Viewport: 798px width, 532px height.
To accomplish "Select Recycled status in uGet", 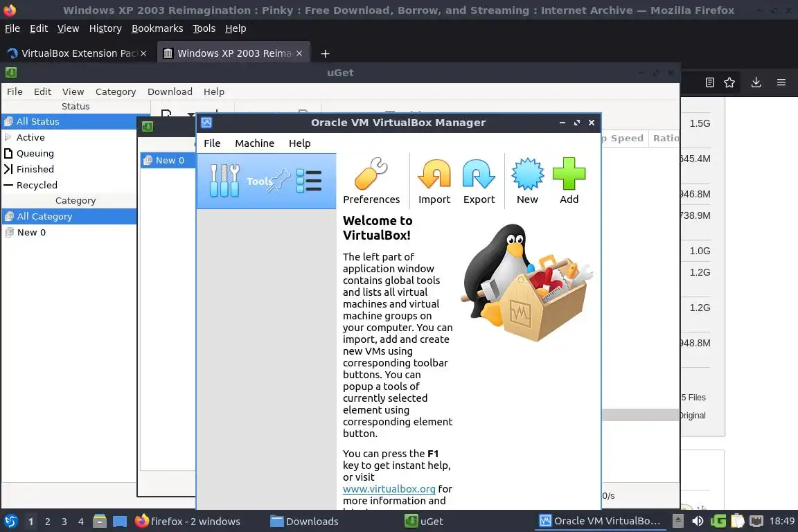I will coord(69,185).
